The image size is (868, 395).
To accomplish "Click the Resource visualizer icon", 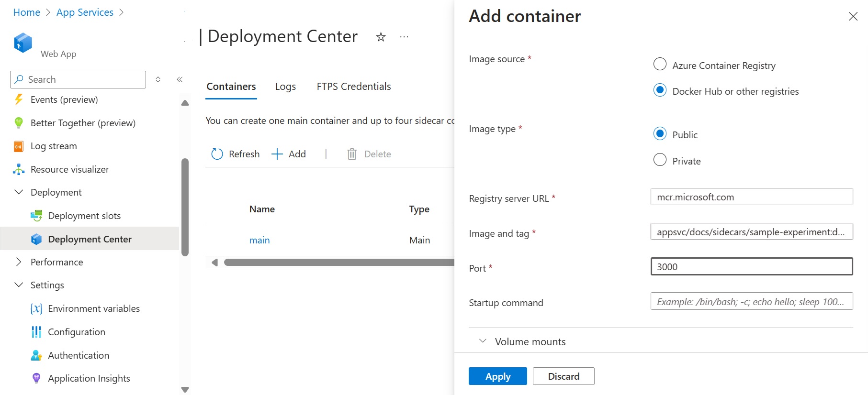I will click(19, 169).
